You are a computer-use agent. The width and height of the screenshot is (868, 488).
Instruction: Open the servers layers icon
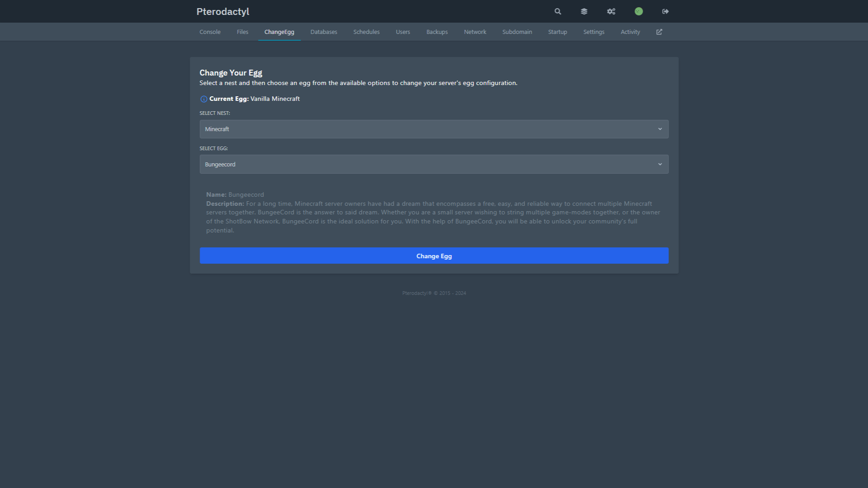tap(584, 11)
